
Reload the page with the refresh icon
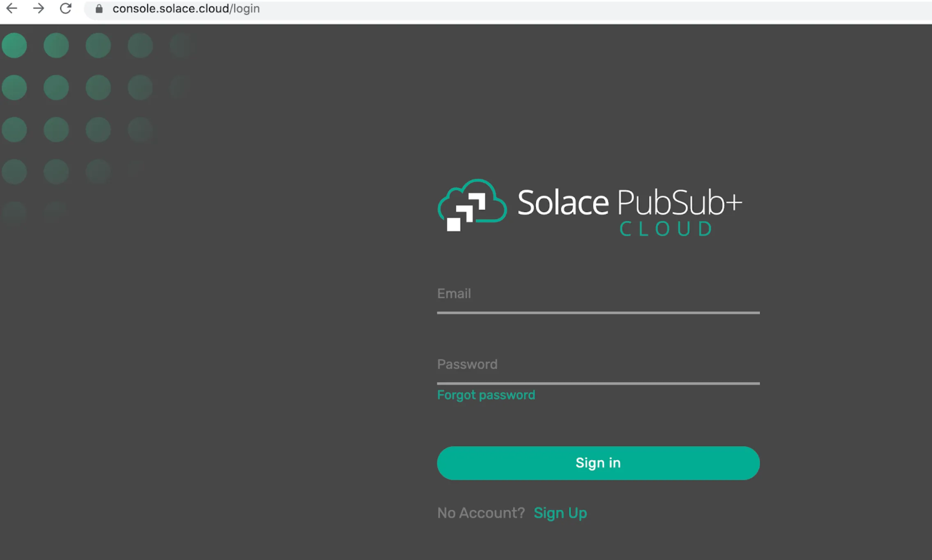[x=66, y=8]
